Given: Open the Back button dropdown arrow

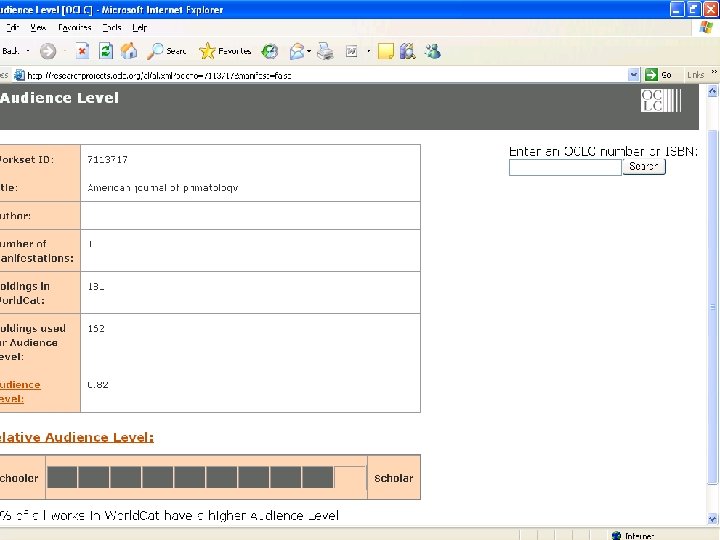Looking at the screenshot, I should [28, 51].
